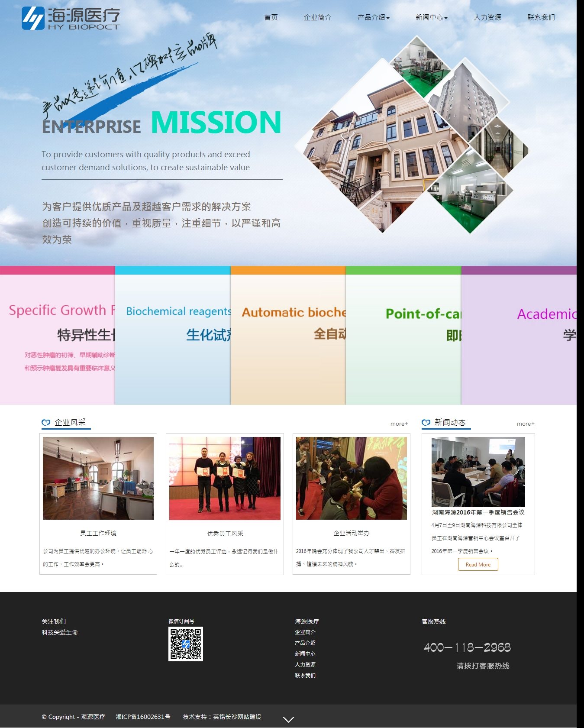
Task: Click the heart icon beside 新闻动态
Action: coord(426,423)
